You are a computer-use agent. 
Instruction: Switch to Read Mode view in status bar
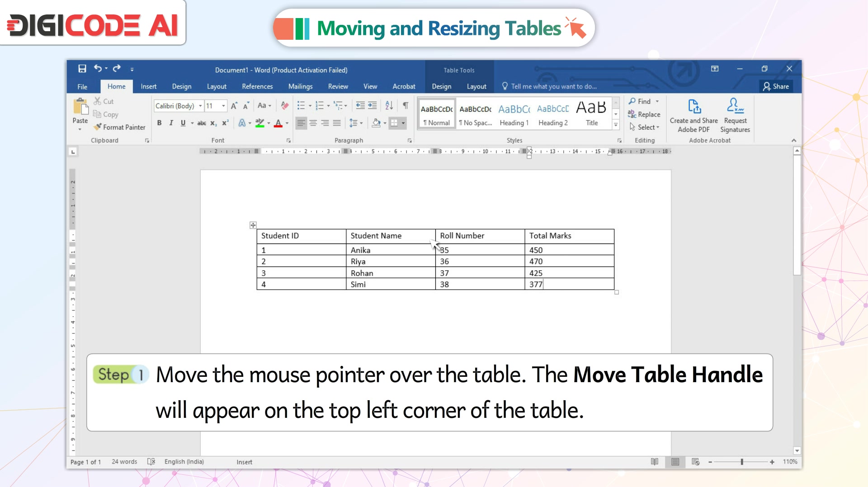tap(655, 462)
